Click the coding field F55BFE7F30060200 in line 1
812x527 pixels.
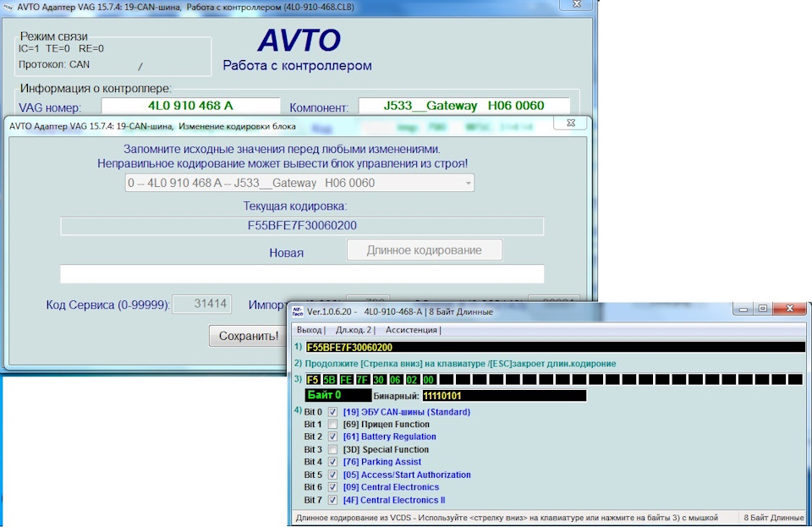pyautogui.click(x=555, y=348)
